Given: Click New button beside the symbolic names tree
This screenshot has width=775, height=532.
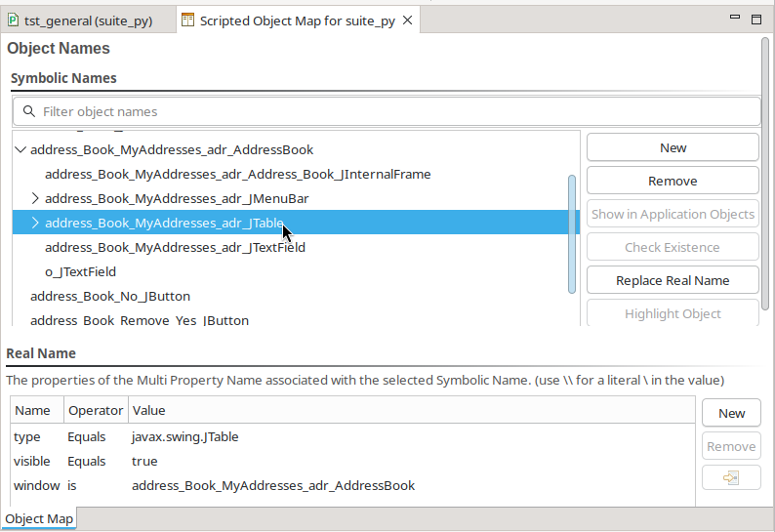Looking at the screenshot, I should (x=673, y=148).
